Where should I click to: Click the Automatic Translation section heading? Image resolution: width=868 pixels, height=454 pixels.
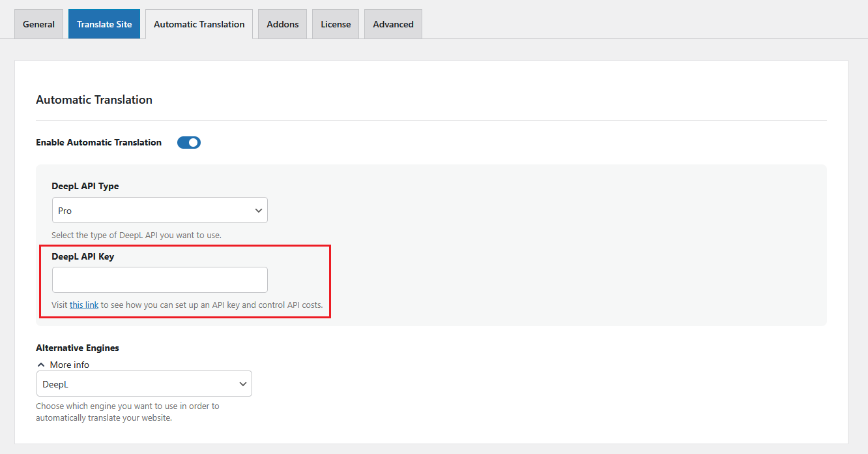pos(94,100)
